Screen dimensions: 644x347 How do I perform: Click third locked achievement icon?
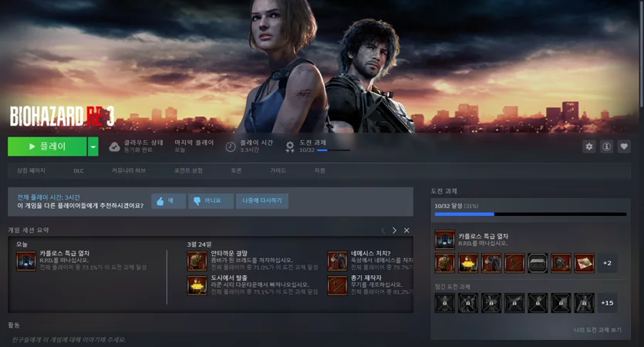click(491, 303)
